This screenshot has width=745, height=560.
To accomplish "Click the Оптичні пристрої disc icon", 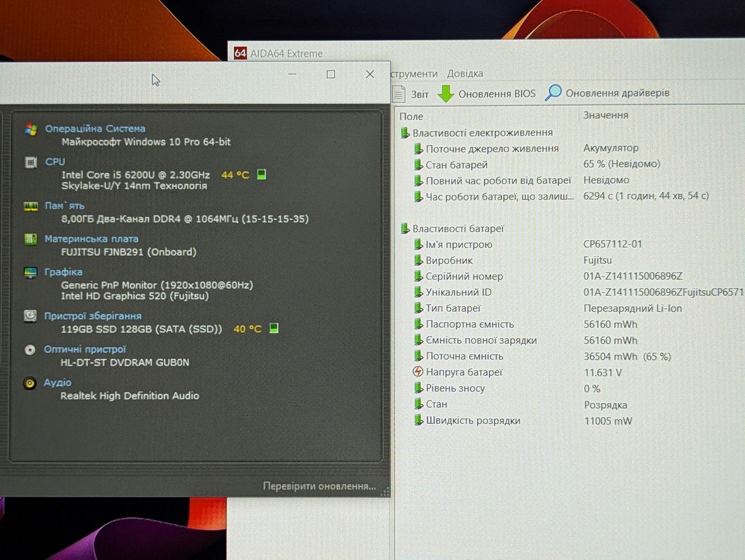I will [x=30, y=349].
